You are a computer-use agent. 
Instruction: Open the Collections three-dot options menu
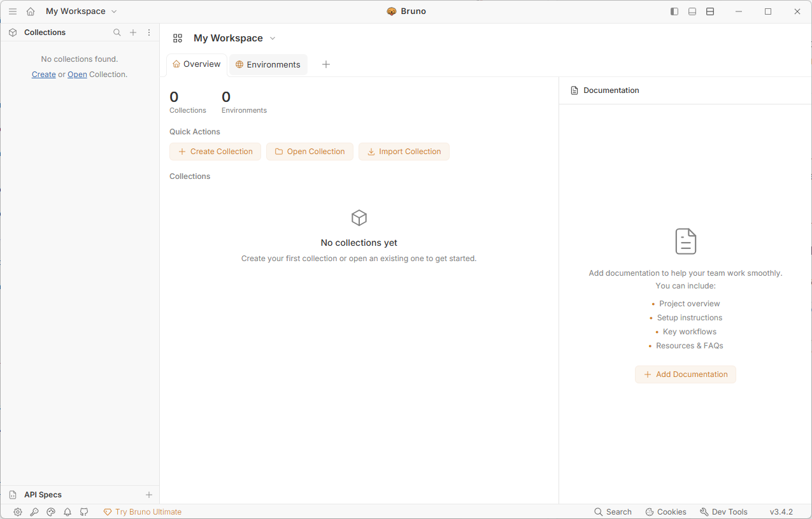[x=149, y=32]
